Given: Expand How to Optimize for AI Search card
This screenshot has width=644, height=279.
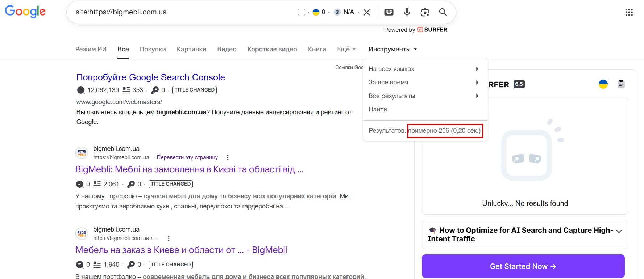Looking at the screenshot, I should point(525,234).
